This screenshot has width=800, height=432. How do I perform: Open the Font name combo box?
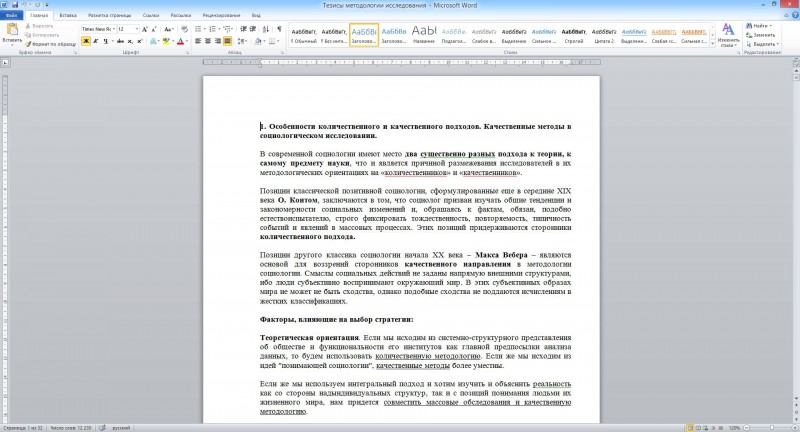coord(98,29)
